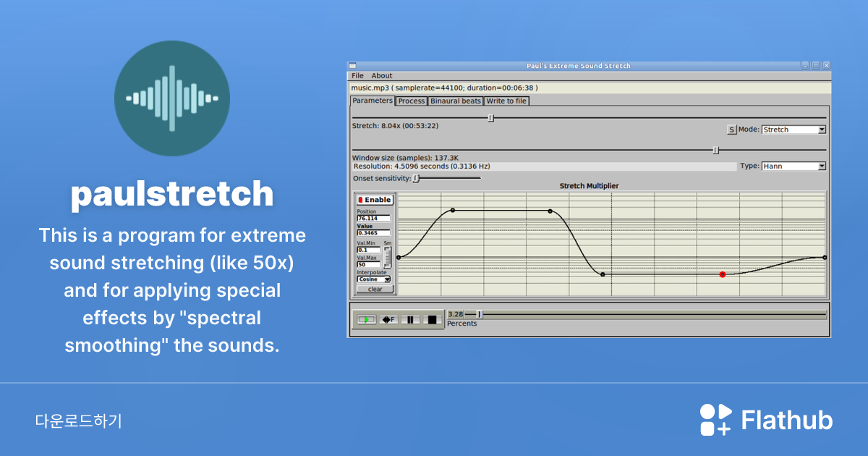Viewport: 868px width, 456px height.
Task: Toggle the Enable button on the curve panel
Action: point(374,200)
